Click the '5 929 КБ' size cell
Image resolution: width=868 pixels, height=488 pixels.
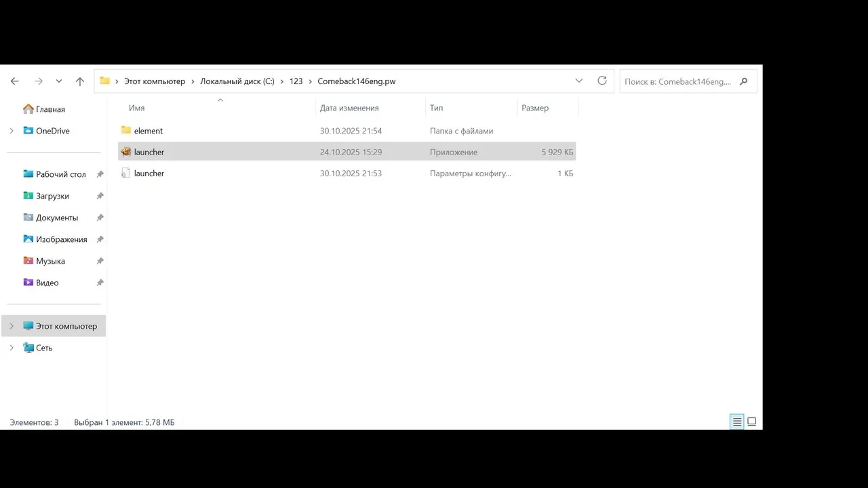point(557,152)
